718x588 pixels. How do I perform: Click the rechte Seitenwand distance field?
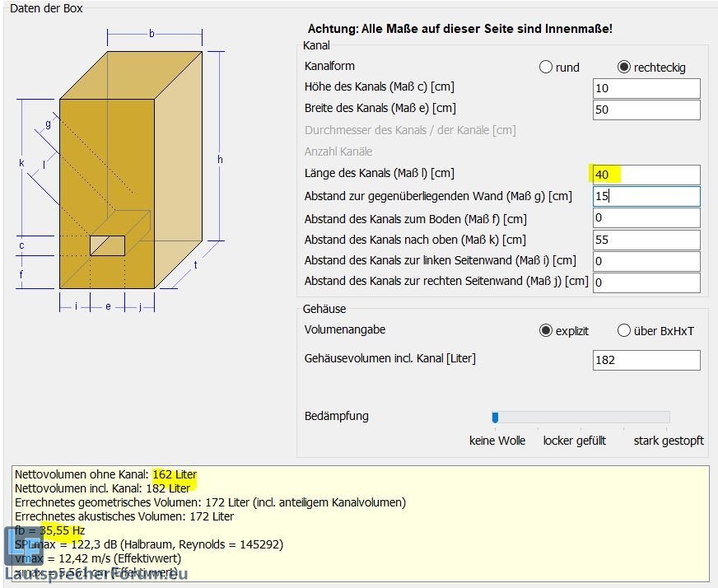point(646,282)
